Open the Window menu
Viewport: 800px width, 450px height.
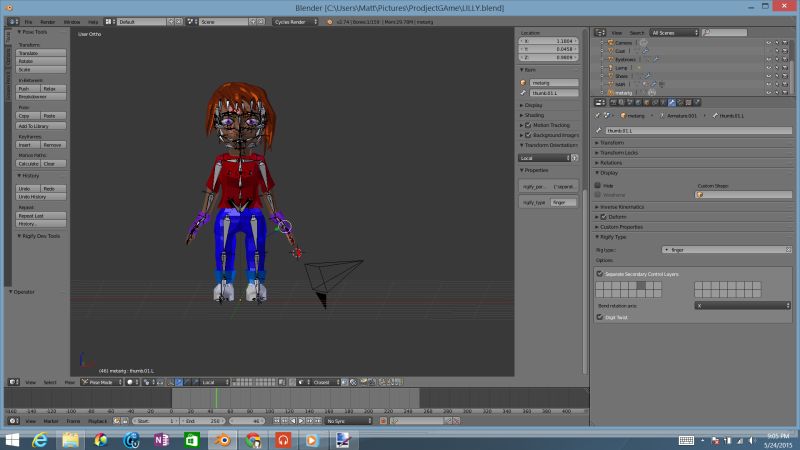point(72,22)
